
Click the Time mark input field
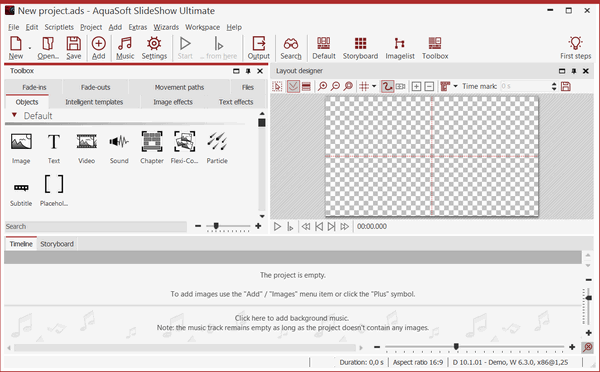pos(526,86)
